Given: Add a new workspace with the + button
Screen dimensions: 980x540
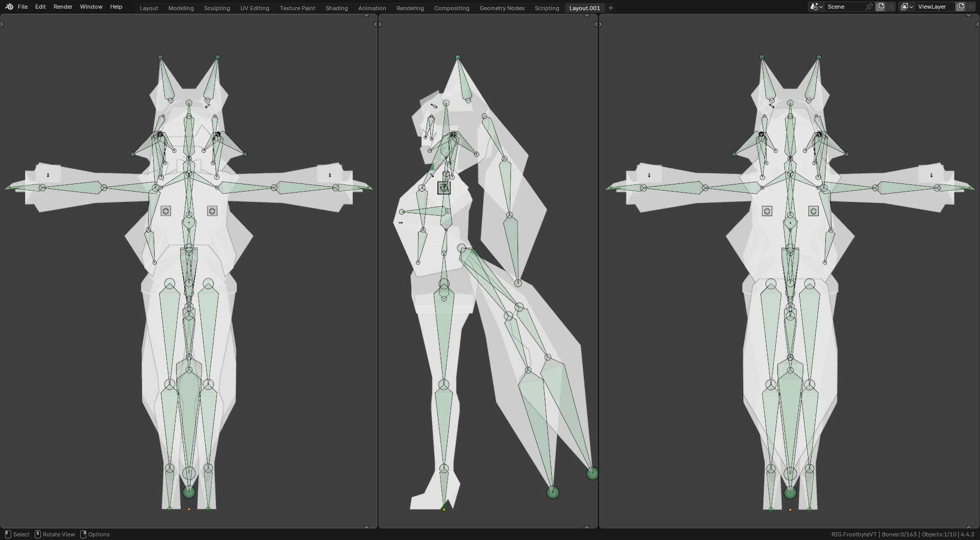Looking at the screenshot, I should tap(610, 8).
